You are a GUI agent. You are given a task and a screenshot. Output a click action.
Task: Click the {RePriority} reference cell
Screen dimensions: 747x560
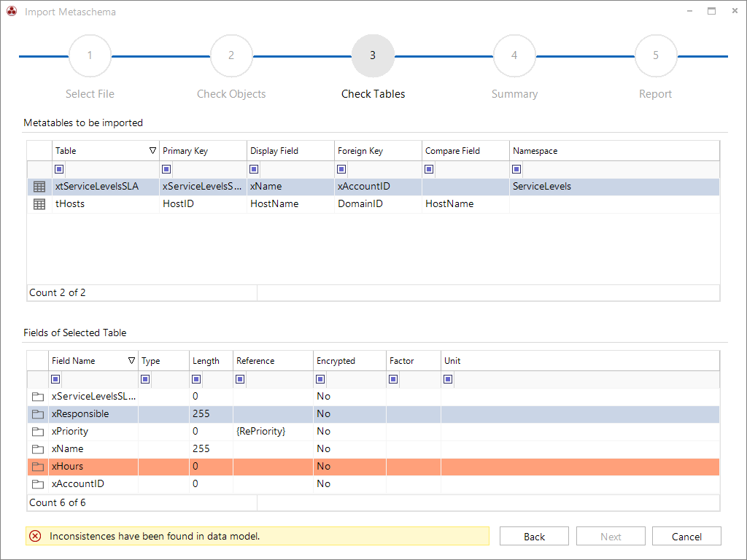coord(273,432)
